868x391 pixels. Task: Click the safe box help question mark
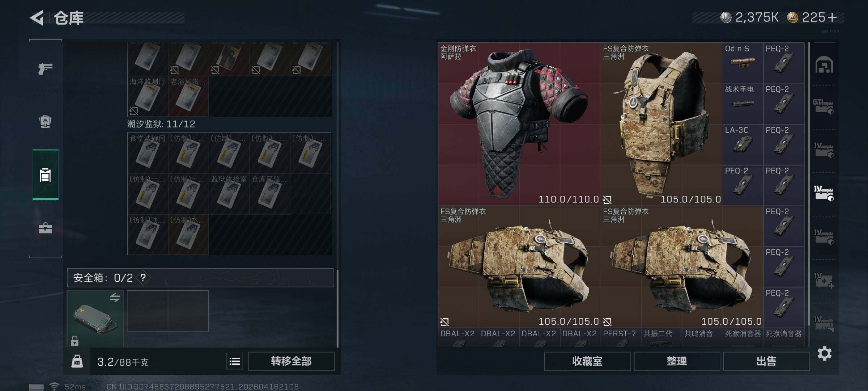point(143,278)
